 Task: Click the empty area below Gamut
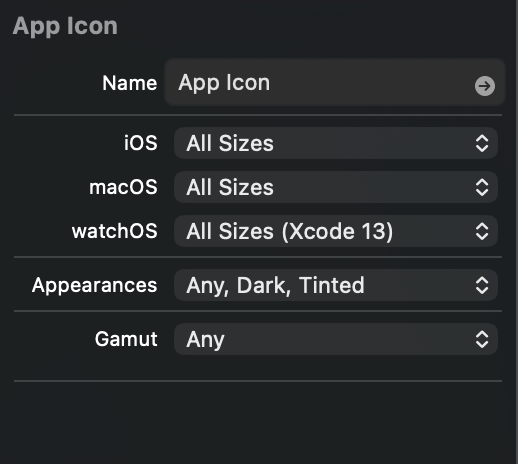[x=258, y=368]
